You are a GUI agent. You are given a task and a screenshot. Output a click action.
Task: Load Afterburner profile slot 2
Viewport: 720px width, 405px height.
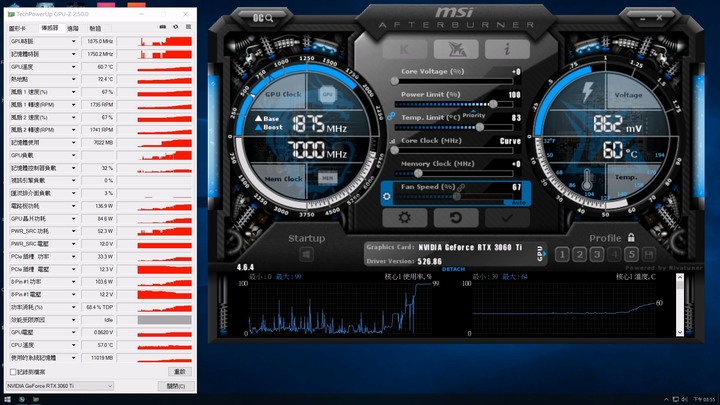tap(579, 254)
